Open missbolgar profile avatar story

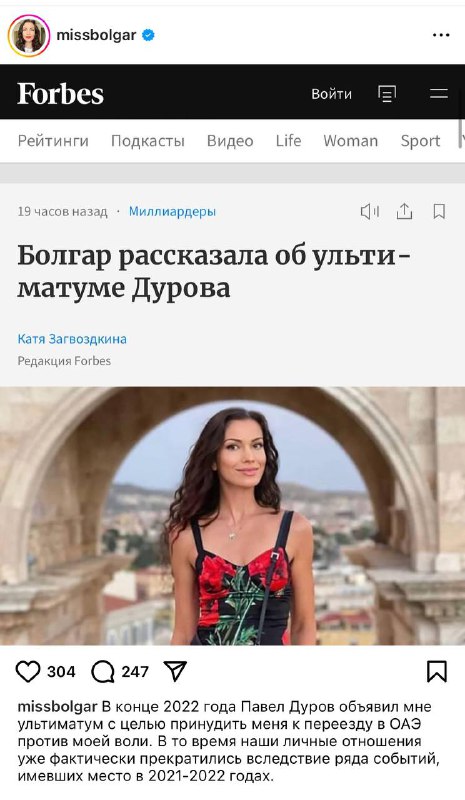pos(29,35)
